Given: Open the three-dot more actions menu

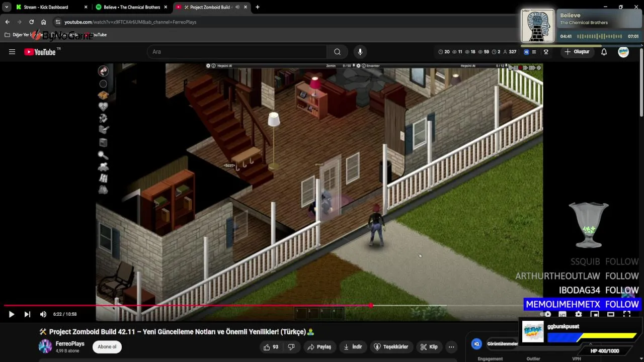Looking at the screenshot, I should point(451,347).
